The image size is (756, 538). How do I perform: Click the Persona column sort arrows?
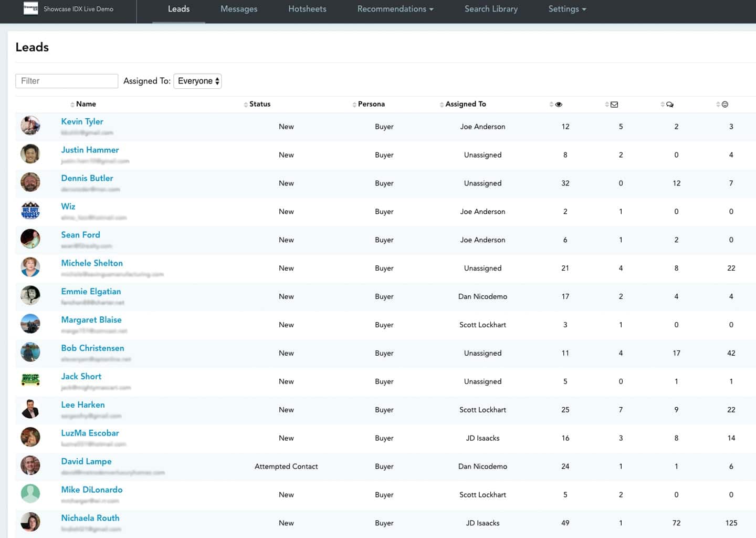(354, 104)
